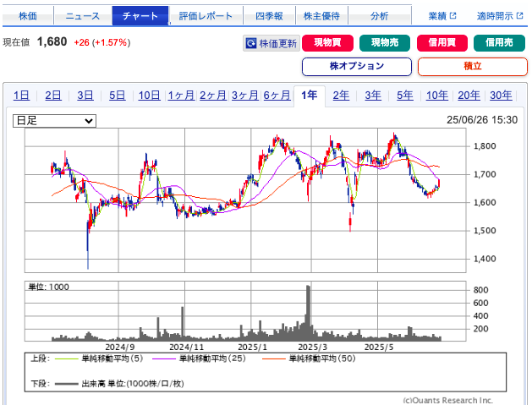Image resolution: width=532 pixels, height=405 pixels.
Task: Click the 1,800 price axis label
Action: [x=485, y=146]
